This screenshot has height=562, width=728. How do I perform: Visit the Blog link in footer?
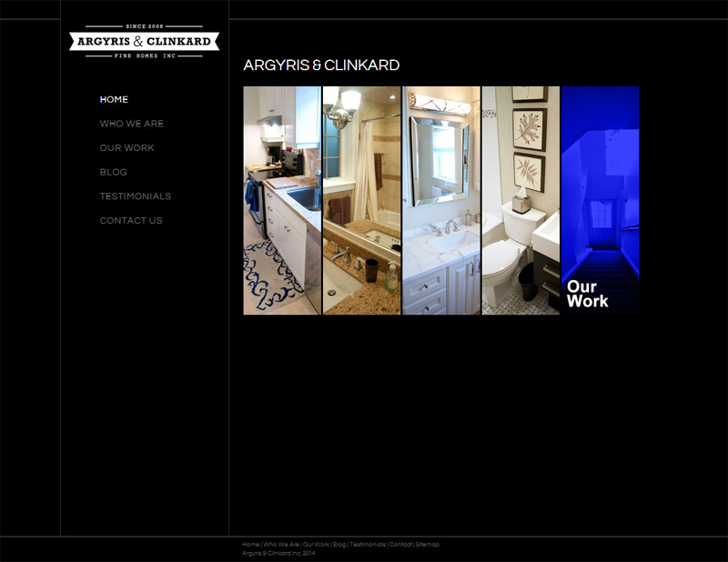[x=339, y=545]
